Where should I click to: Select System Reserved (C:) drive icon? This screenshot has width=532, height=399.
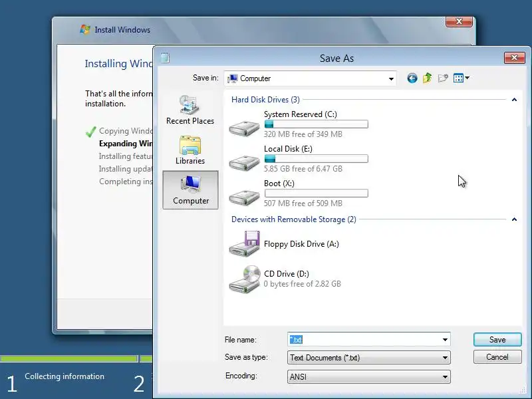[x=244, y=128]
